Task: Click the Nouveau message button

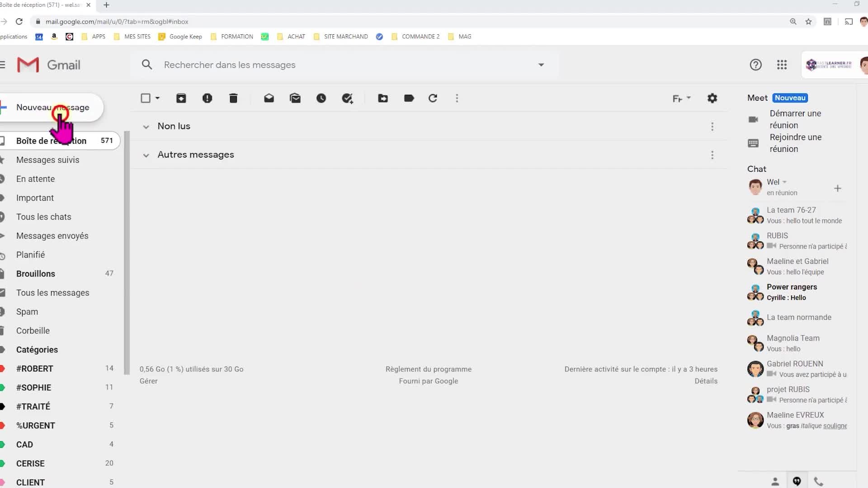Action: [52, 108]
